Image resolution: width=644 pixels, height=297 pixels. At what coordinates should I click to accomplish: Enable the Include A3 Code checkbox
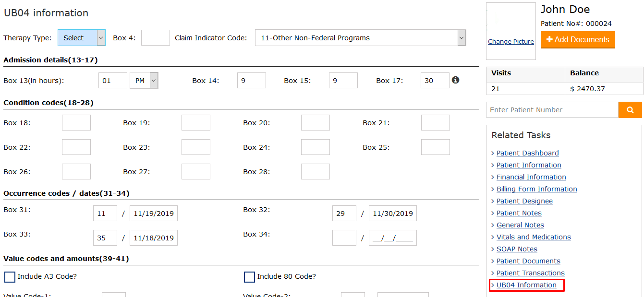tap(10, 277)
